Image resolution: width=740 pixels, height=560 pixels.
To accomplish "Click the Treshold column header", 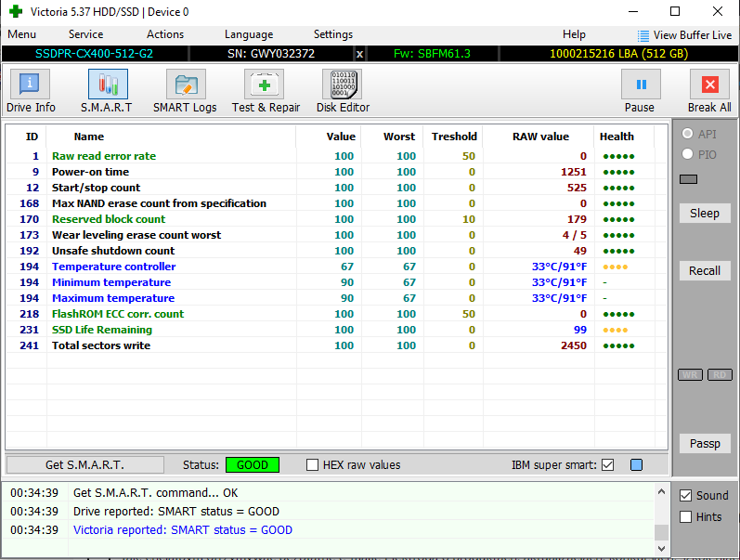I will tap(454, 137).
